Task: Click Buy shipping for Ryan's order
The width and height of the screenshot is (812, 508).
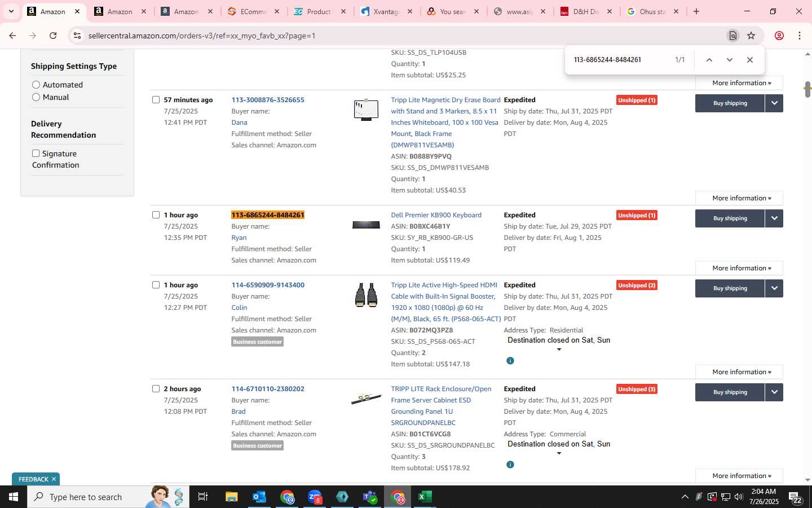Action: pos(730,218)
